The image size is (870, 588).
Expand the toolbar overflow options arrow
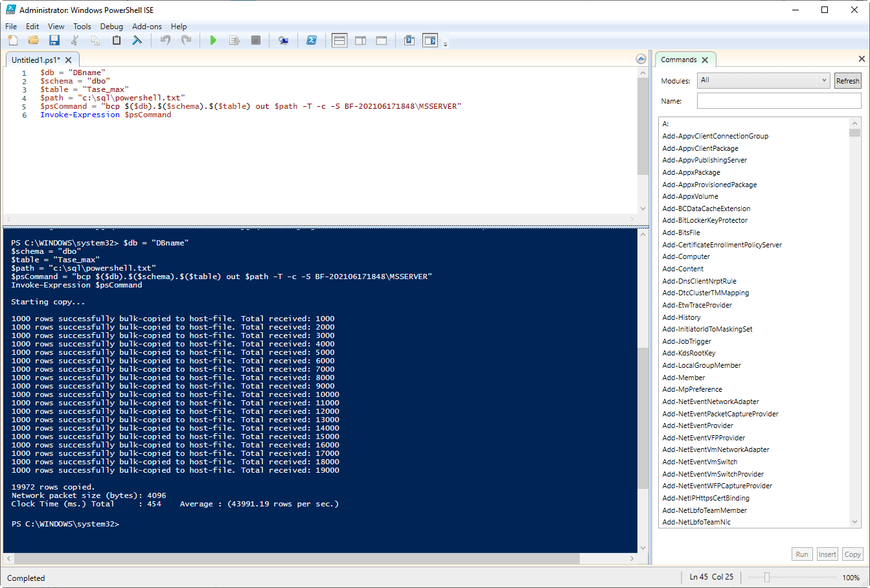point(446,44)
